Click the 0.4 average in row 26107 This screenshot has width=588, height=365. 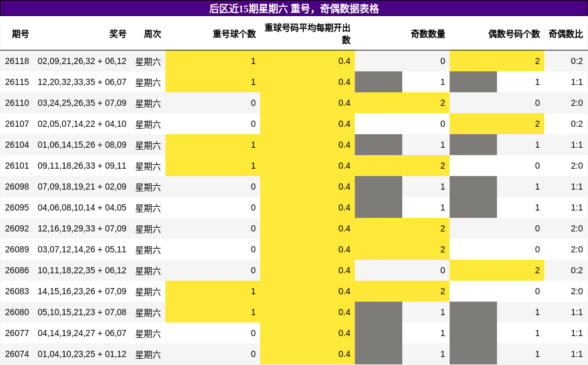tap(344, 124)
